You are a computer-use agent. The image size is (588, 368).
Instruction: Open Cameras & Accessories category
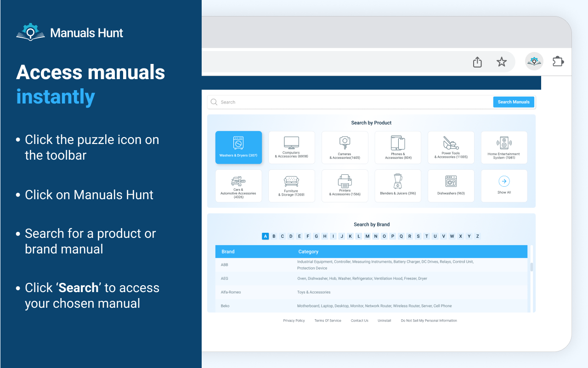[345, 148]
